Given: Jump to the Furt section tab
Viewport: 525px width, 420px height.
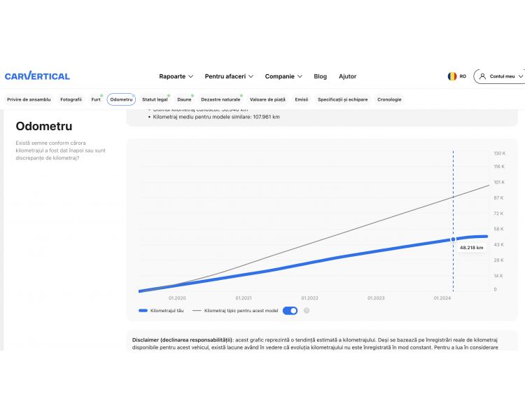Looking at the screenshot, I should 96,99.
